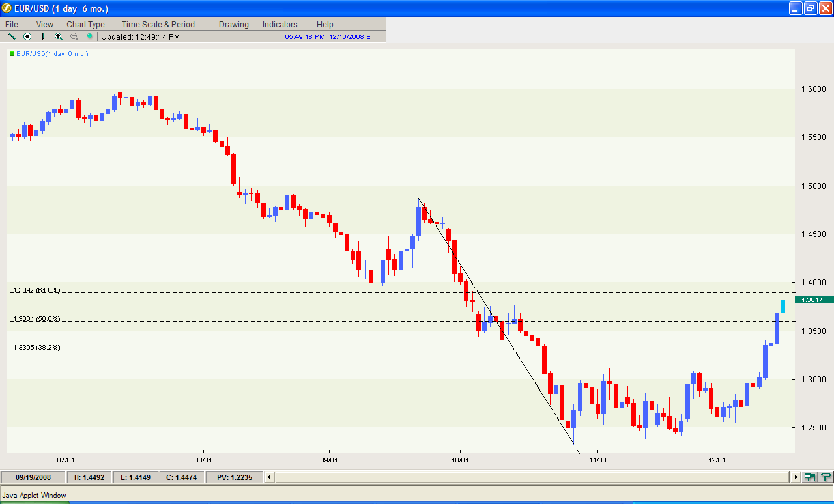This screenshot has height=504, width=834.
Task: Click the 1.3897 (61.8%) Fibonacci label
Action: click(36, 290)
